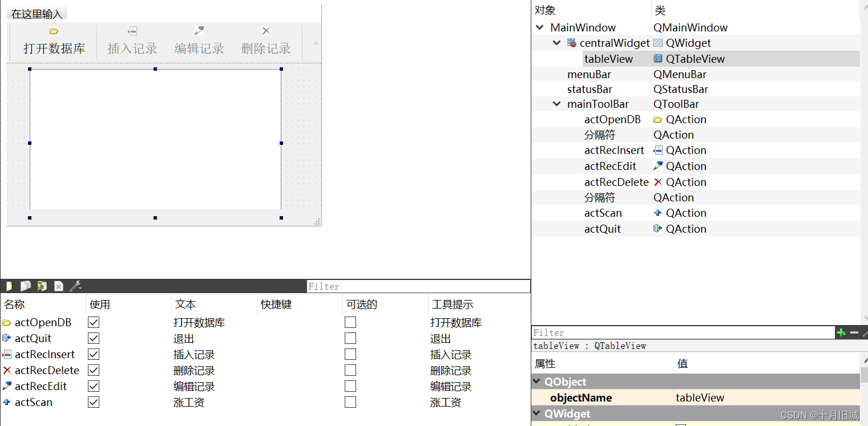The height and width of the screenshot is (426, 868).
Task: Click folder icon in object tree actOpenDB row
Action: click(x=658, y=120)
